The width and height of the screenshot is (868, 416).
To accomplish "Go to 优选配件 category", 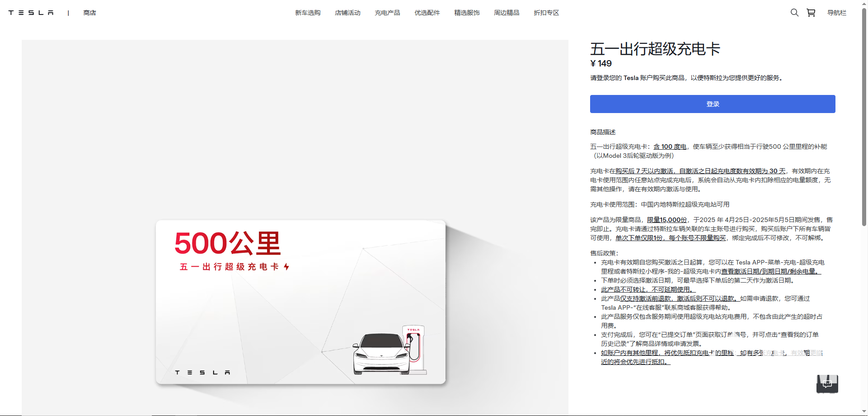I will click(427, 13).
